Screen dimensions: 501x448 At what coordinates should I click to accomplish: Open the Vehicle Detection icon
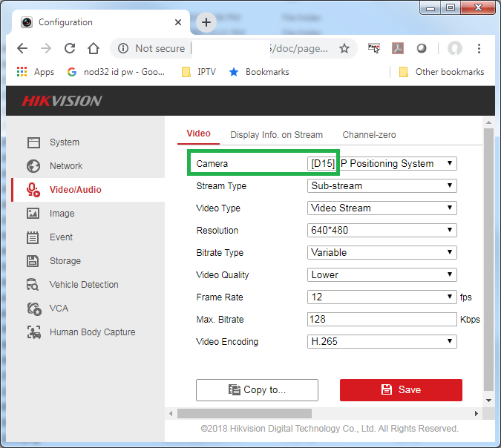(x=33, y=285)
